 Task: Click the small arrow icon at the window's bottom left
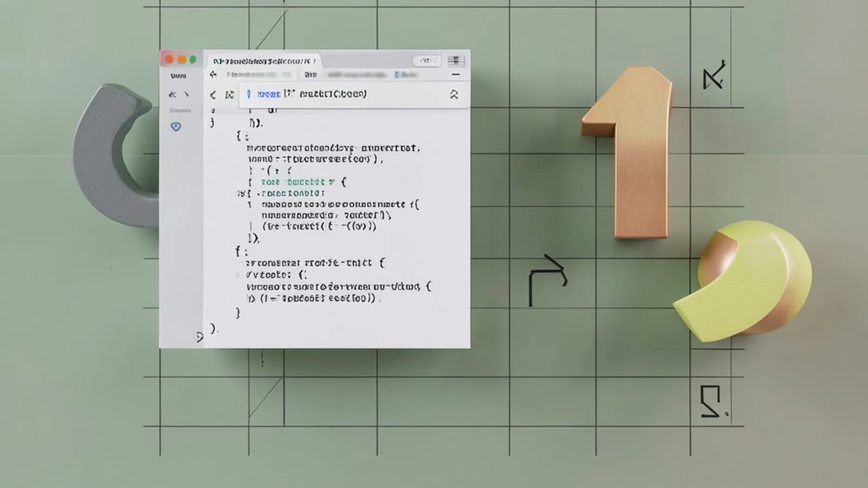coord(200,337)
